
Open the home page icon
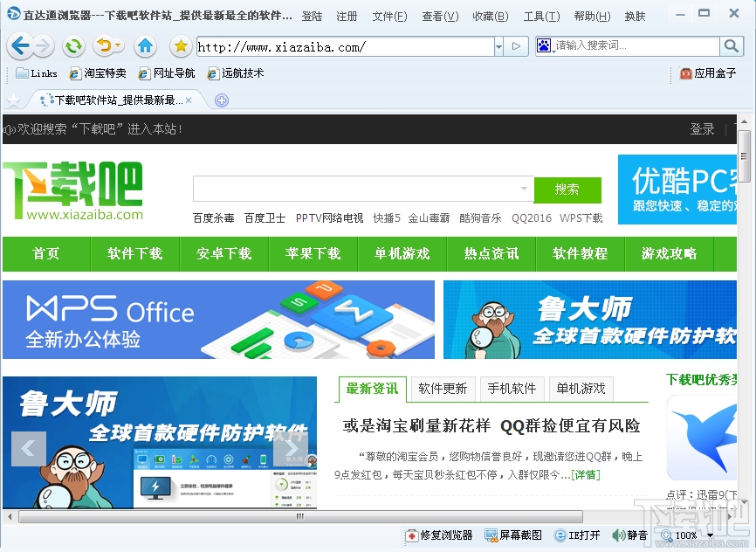(x=145, y=46)
